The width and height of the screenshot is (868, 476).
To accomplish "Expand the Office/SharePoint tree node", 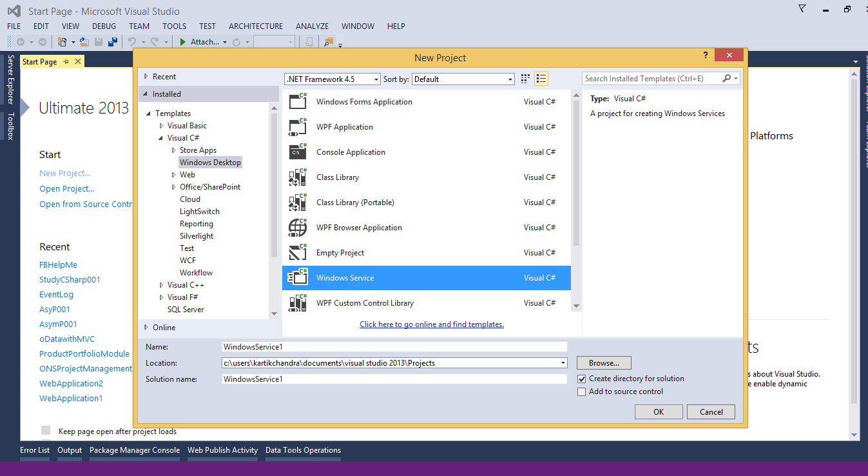I will [173, 187].
